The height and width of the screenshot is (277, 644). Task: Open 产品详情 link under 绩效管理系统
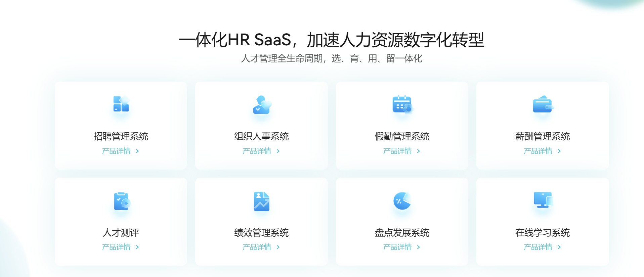click(x=257, y=247)
